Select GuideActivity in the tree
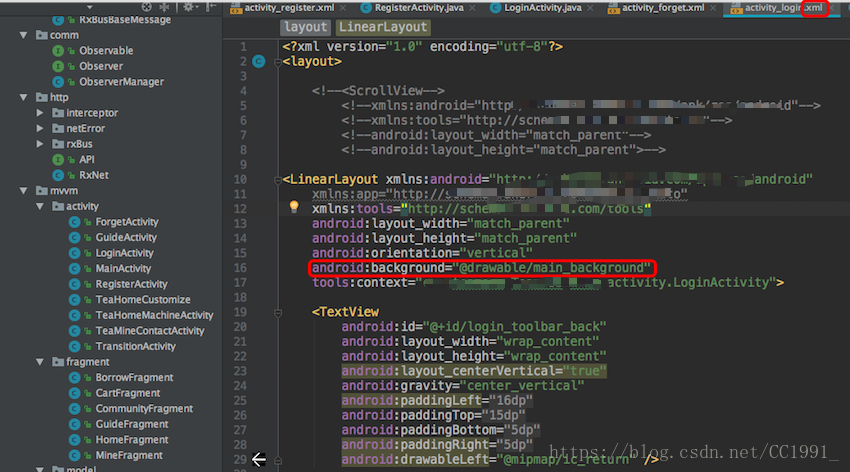The width and height of the screenshot is (850, 472). click(x=126, y=238)
